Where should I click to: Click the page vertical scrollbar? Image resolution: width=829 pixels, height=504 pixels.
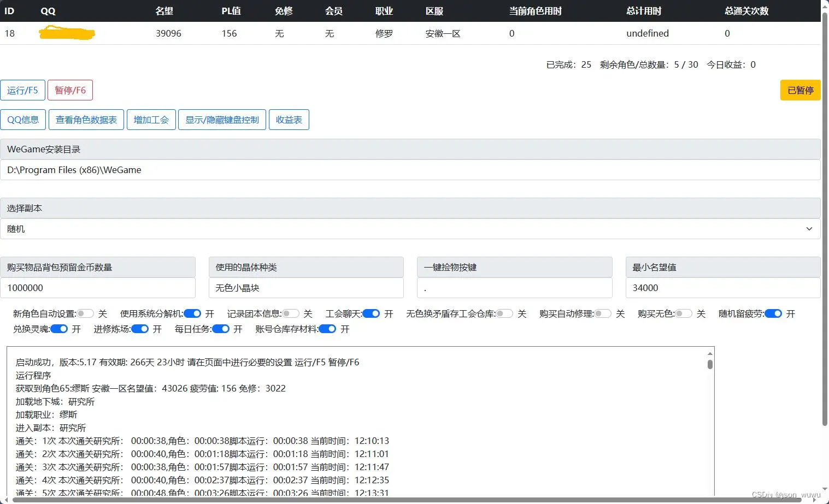pyautogui.click(x=825, y=218)
